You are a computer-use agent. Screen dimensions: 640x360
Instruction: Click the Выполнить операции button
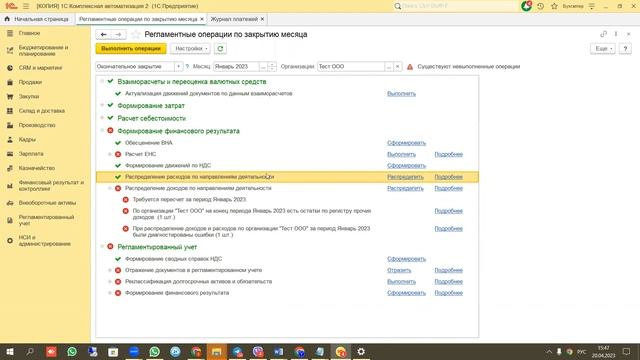(131, 49)
